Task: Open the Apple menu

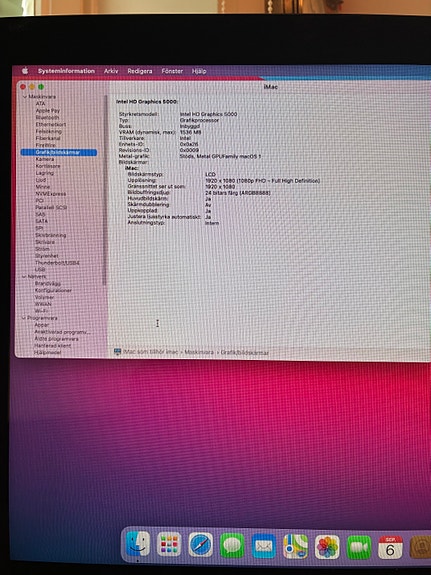Action: pyautogui.click(x=25, y=71)
